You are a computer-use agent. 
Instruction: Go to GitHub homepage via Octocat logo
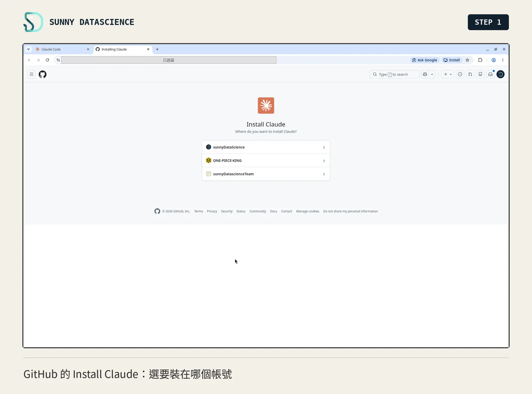click(x=43, y=74)
